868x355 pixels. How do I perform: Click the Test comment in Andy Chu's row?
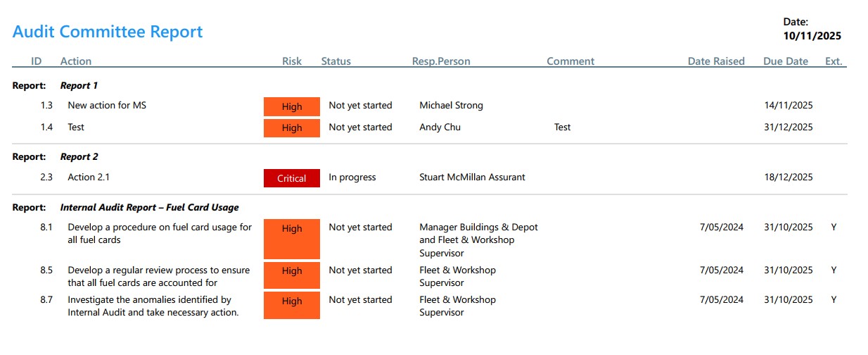coord(562,127)
